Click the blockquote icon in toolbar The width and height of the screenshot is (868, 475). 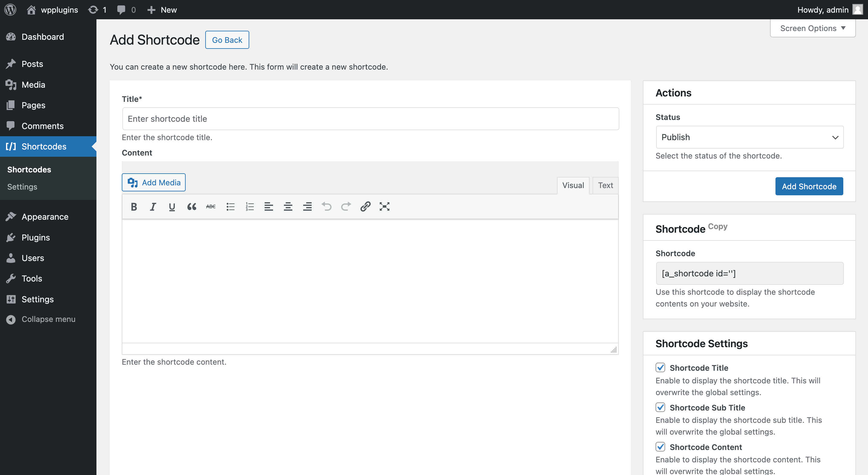[x=191, y=206]
